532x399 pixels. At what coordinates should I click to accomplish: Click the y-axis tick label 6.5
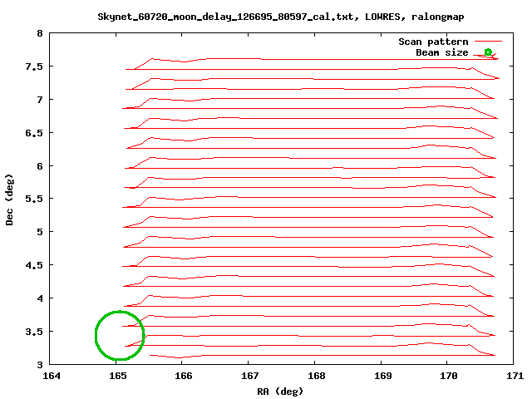click(34, 133)
